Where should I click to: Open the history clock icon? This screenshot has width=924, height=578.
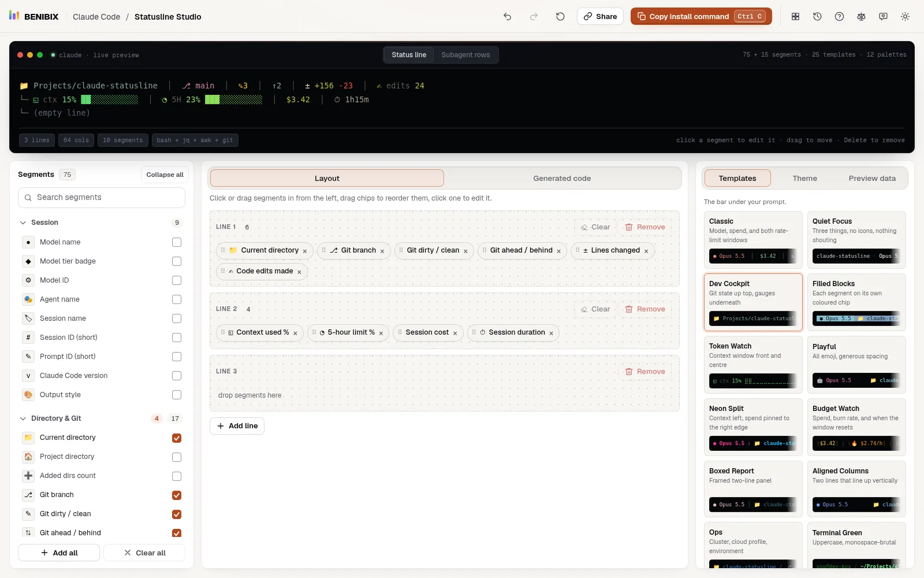817,17
